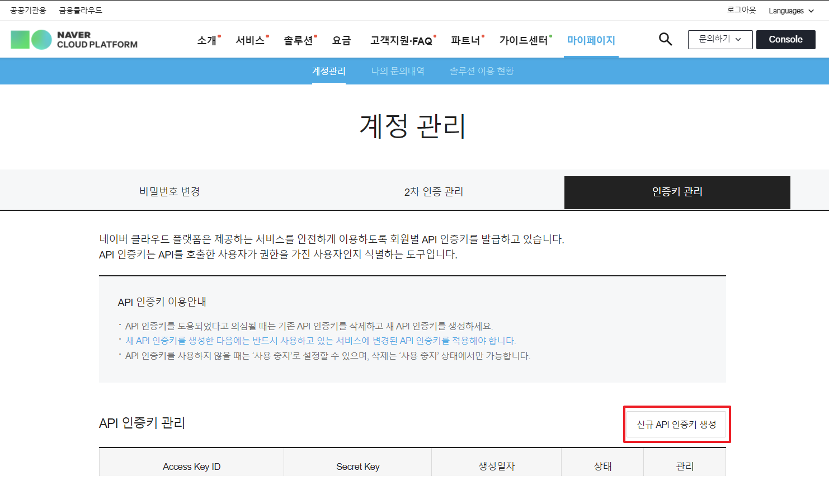Screen dimensions: 829x504
Task: Click the Access Key ID column header
Action: pyautogui.click(x=191, y=467)
